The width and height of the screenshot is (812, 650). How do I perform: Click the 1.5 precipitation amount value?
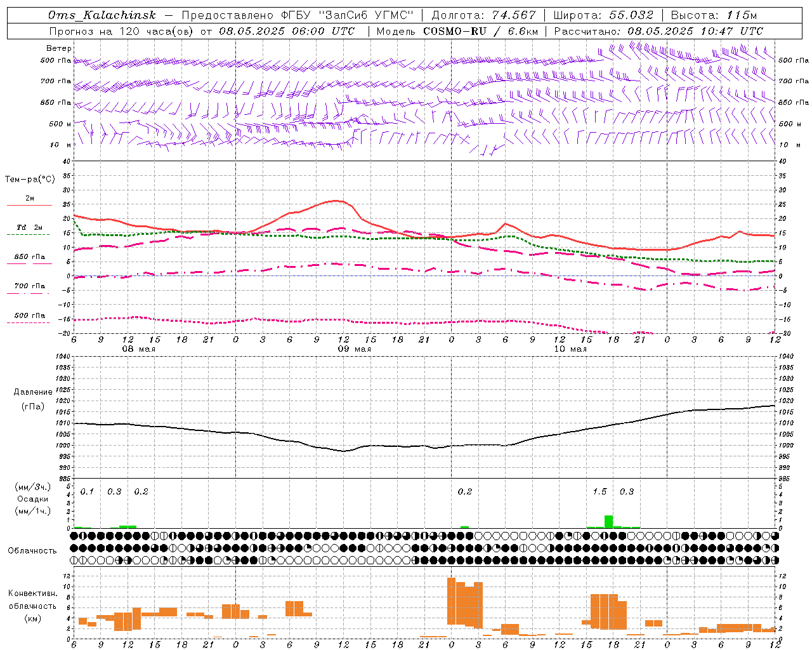(599, 491)
